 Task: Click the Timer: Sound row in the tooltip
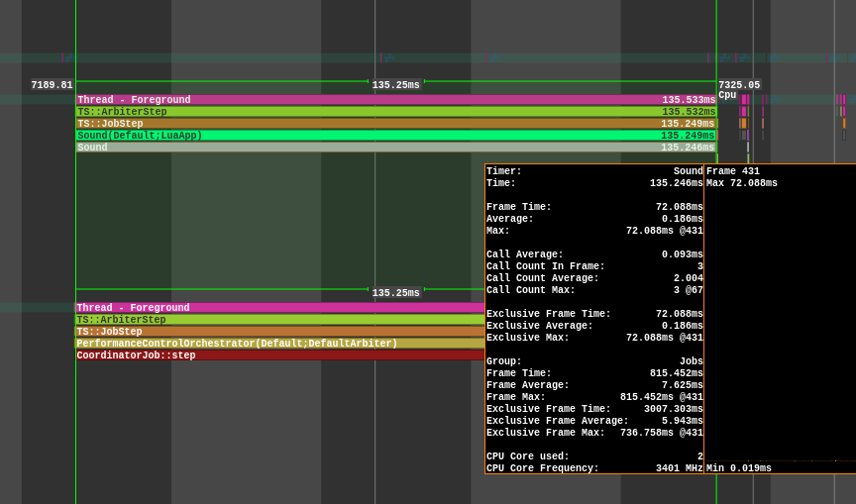594,171
